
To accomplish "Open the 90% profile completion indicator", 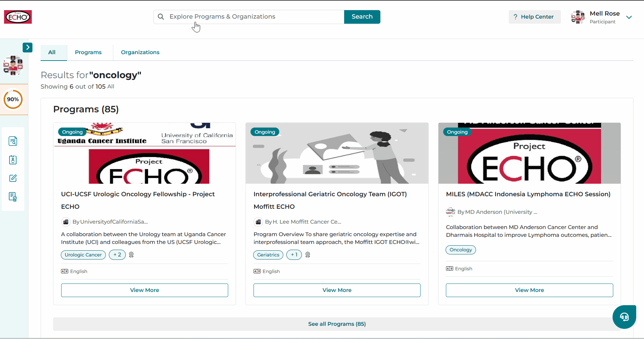I will [13, 99].
